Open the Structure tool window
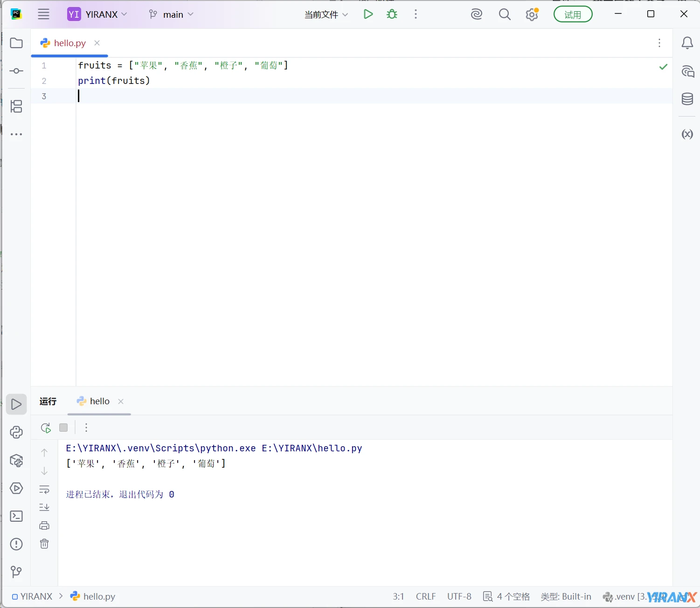Viewport: 700px width, 608px height. tap(16, 106)
